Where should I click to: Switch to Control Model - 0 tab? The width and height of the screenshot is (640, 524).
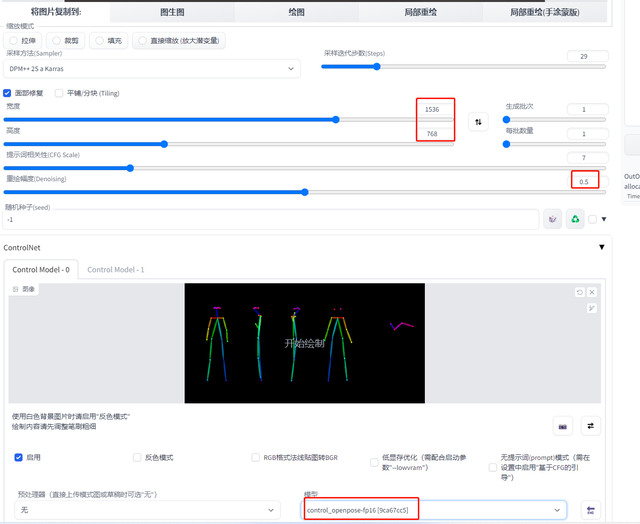click(x=41, y=270)
